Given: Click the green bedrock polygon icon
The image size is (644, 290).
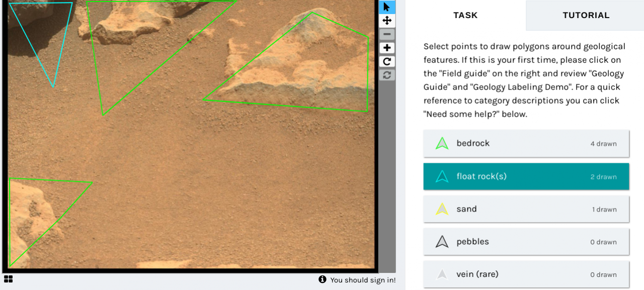Looking at the screenshot, I should point(442,144).
